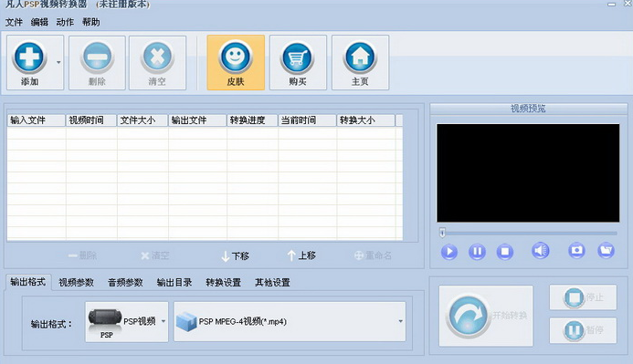Open the 主页 home icon

coord(360,57)
